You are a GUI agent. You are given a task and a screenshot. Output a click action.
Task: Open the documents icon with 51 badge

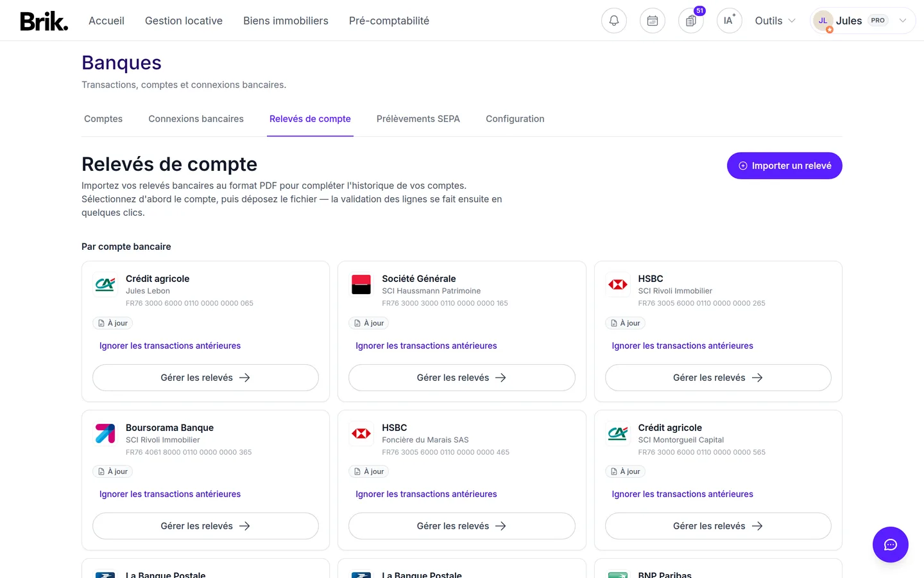691,21
